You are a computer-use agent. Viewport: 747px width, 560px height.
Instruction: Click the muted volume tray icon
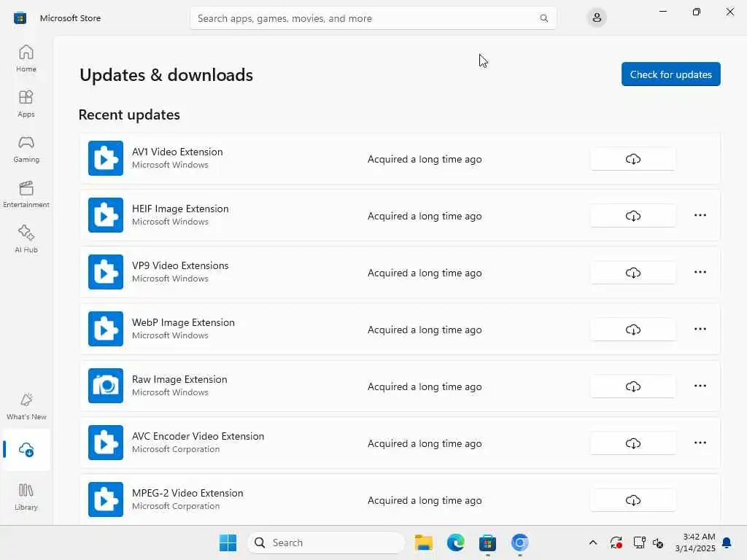[659, 542]
